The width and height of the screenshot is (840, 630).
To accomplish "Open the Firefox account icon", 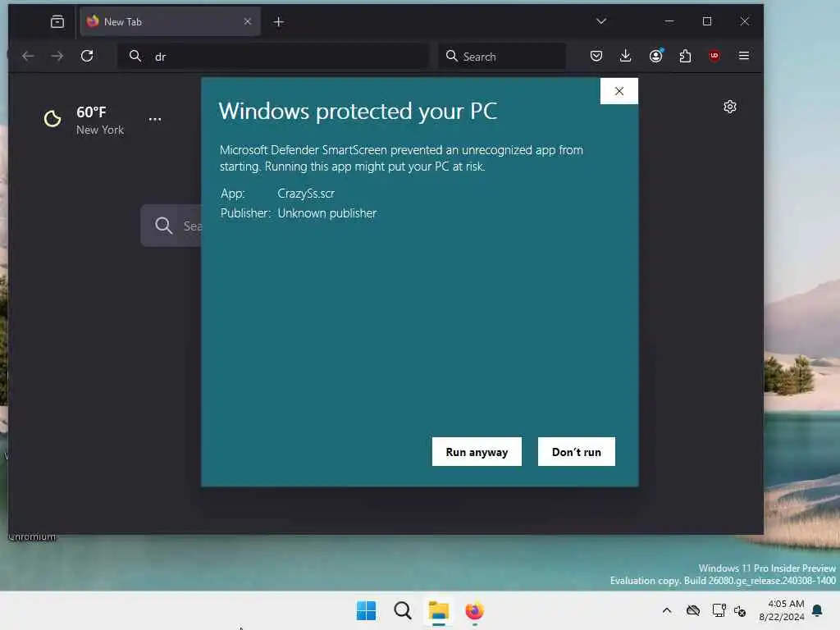I will click(655, 56).
